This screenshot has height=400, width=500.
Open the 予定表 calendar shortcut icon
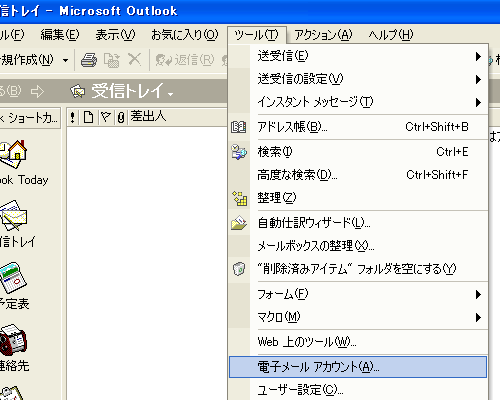point(13,278)
